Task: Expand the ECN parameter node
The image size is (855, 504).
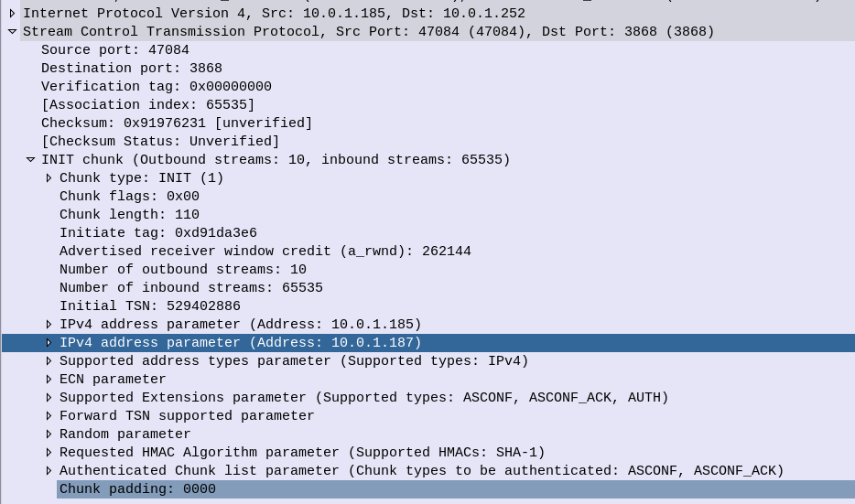Action: (49, 380)
